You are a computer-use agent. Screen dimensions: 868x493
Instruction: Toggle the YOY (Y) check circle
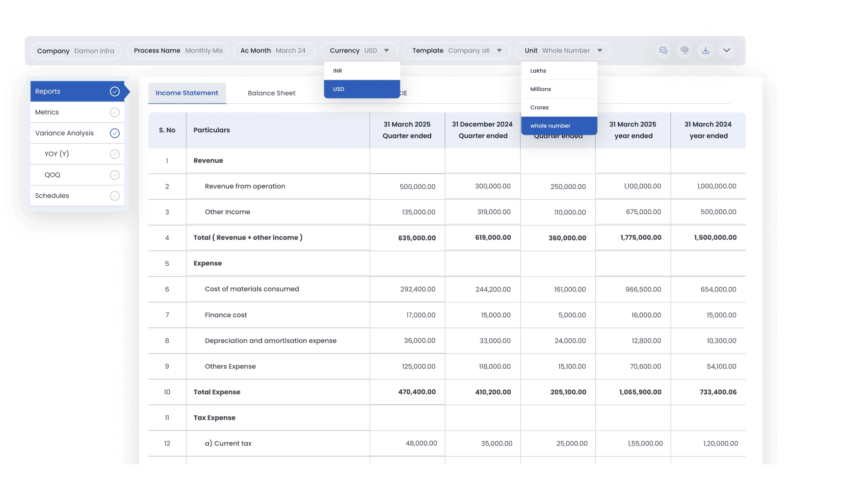pos(115,154)
